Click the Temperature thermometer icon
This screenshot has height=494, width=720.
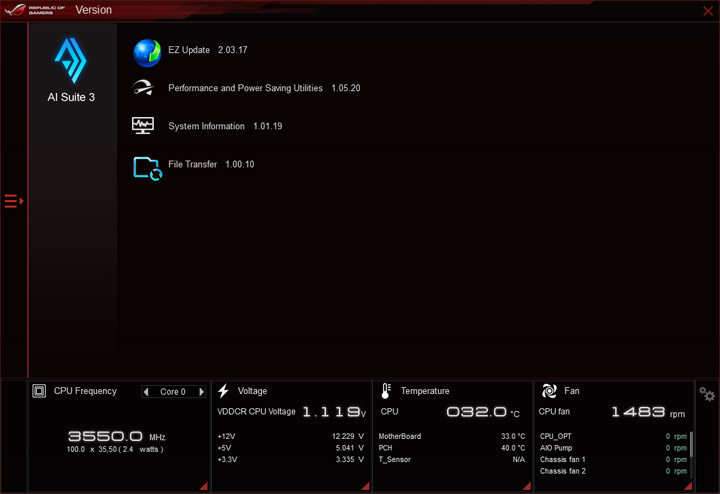click(386, 391)
